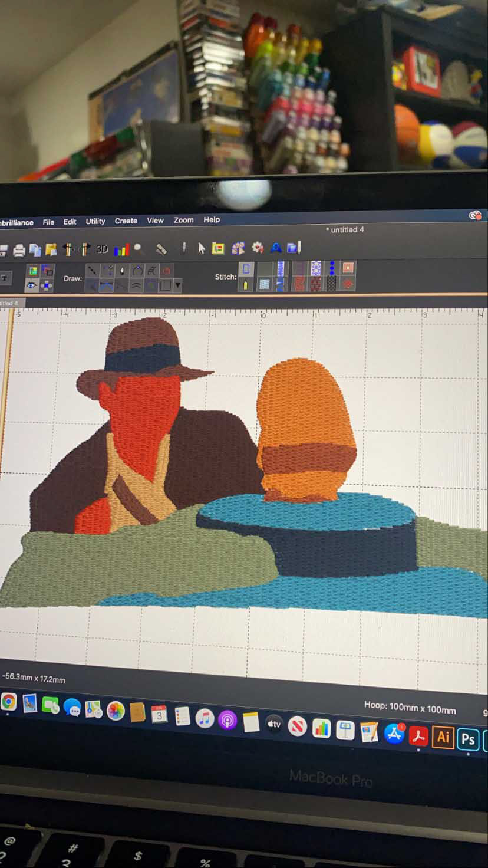Click the -56.3mm x 17.2mm coordinates readout
This screenshot has height=868, width=488.
click(x=34, y=678)
